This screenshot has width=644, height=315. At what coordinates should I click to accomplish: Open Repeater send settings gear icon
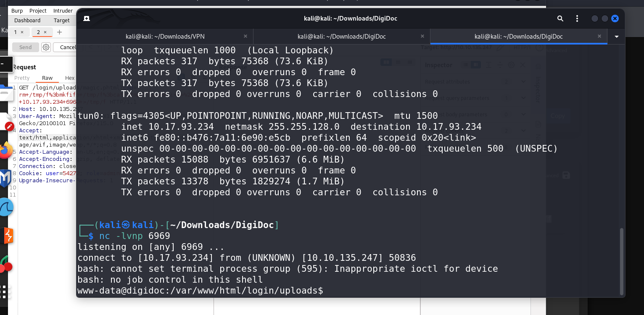coord(46,47)
